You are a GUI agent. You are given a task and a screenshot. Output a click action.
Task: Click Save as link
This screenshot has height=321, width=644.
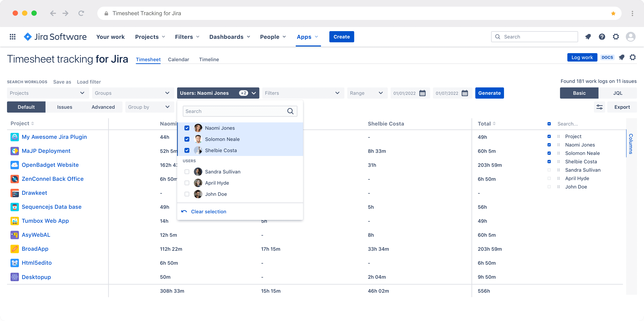(62, 82)
